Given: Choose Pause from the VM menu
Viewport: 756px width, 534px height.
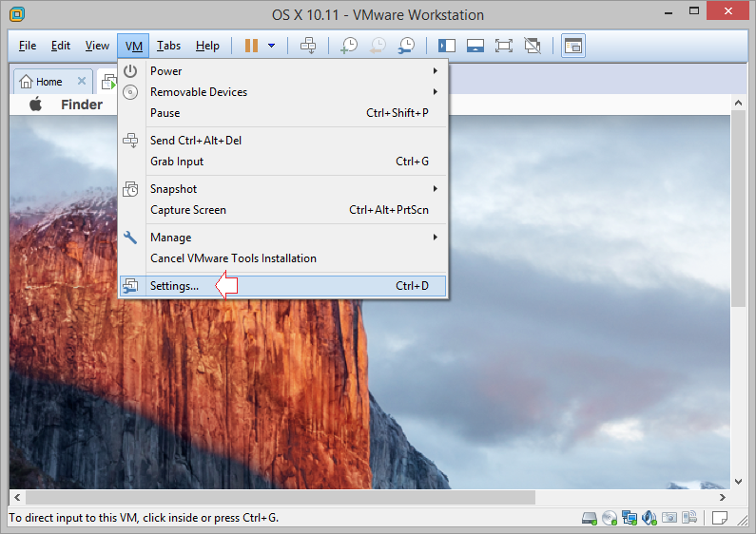Looking at the screenshot, I should 283,113.
